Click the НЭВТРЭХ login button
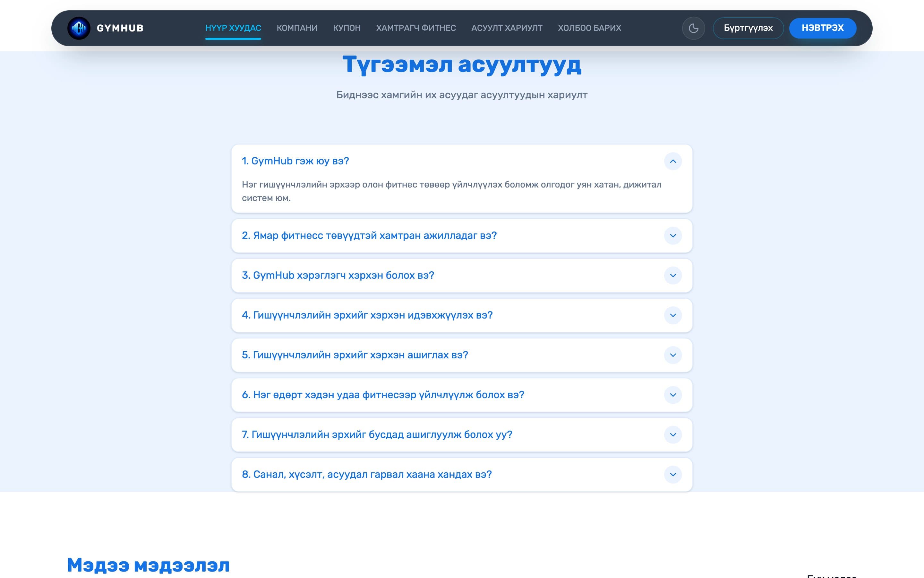 point(822,28)
